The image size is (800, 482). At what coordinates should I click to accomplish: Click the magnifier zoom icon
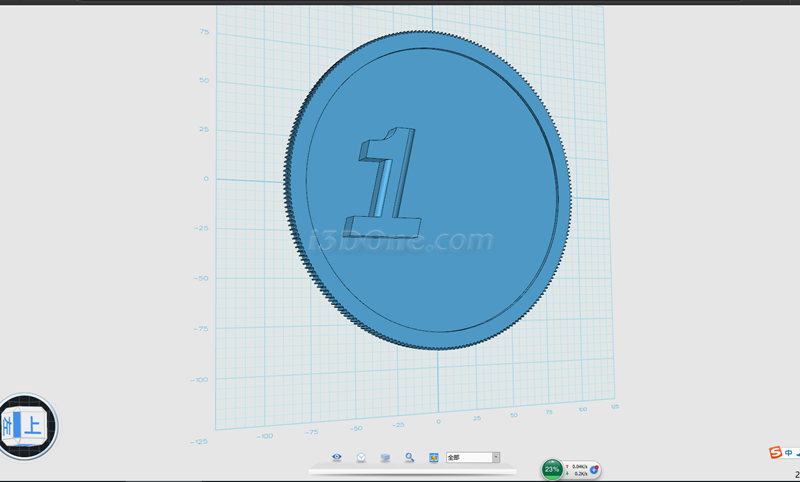click(409, 457)
